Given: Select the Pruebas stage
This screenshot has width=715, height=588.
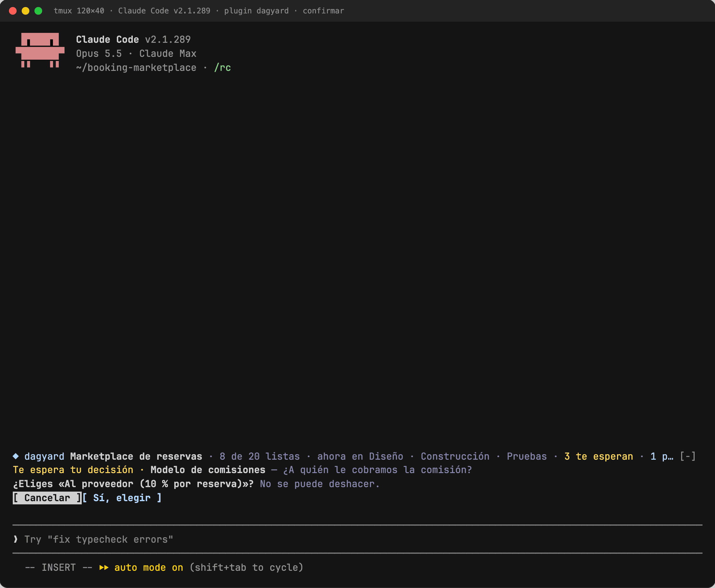Looking at the screenshot, I should (x=527, y=456).
